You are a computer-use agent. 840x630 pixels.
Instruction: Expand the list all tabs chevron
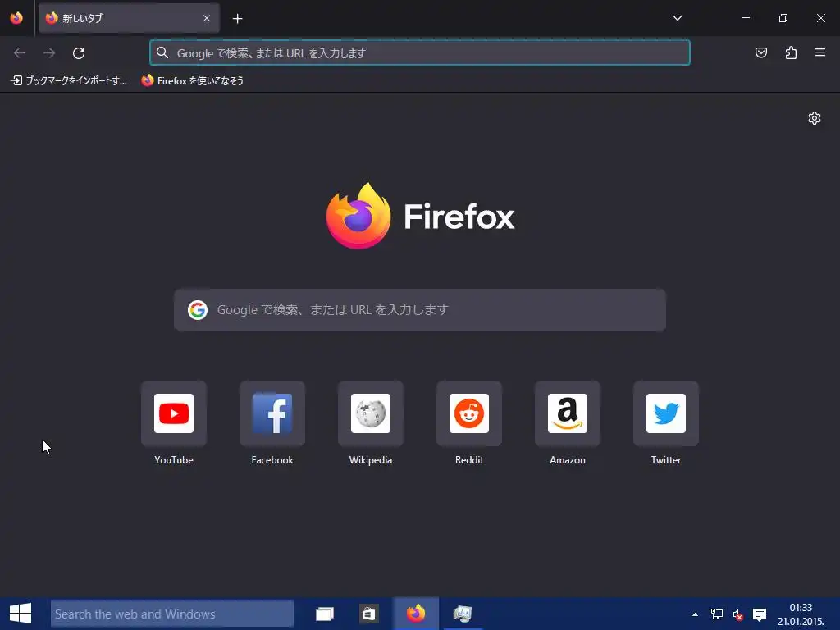tap(677, 18)
